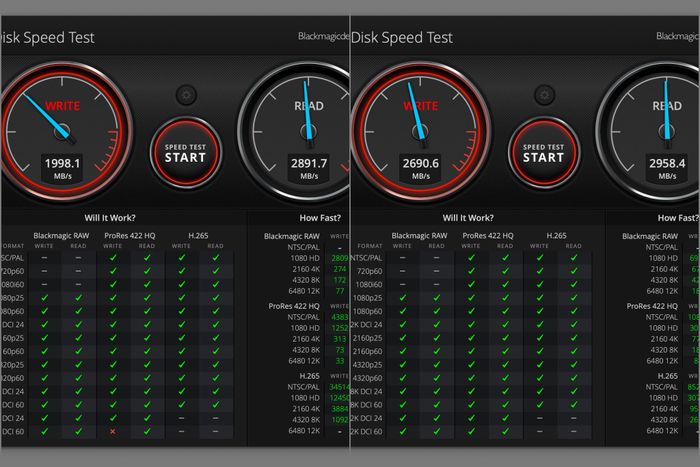The height and width of the screenshot is (467, 700).
Task: Click right window FORMAT column header
Action: [370, 246]
